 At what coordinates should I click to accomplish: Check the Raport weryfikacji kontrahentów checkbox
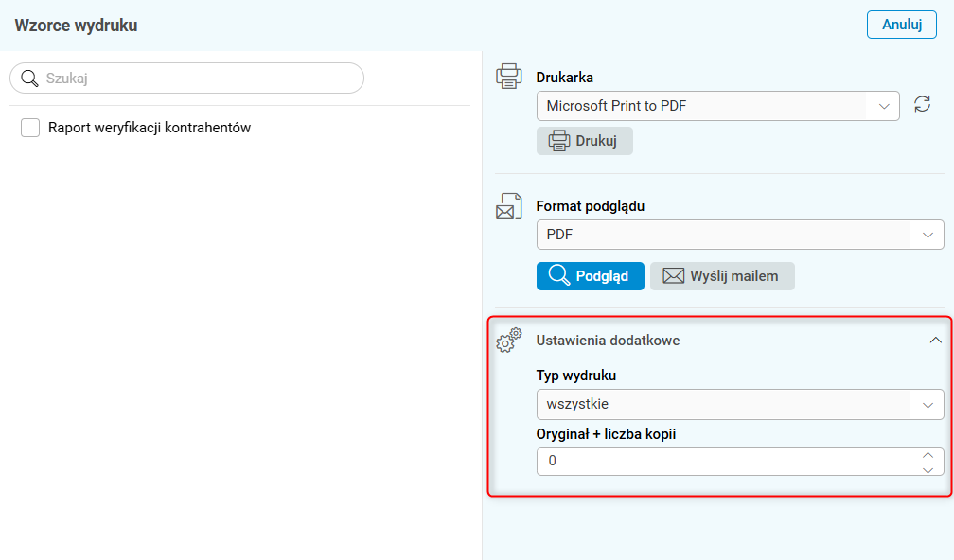[30, 128]
